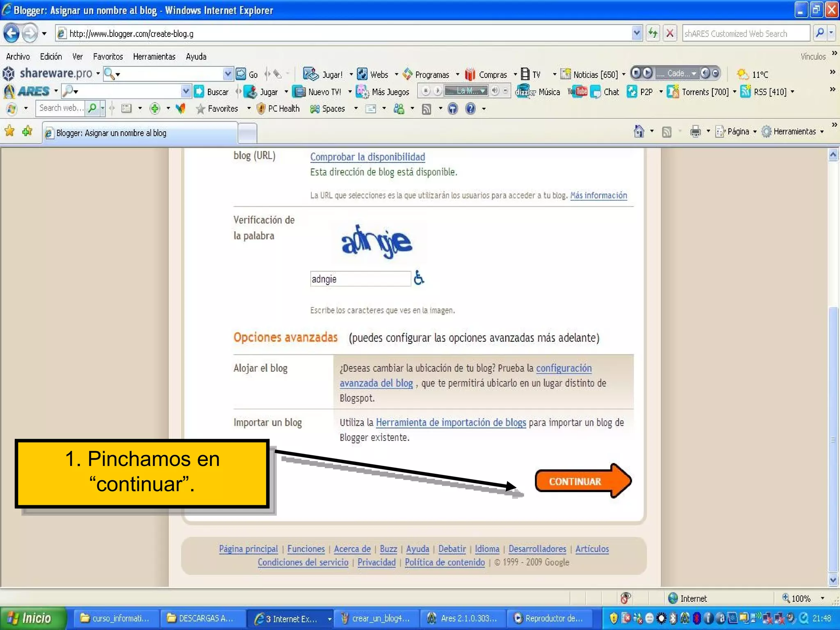Switch to Reproductor de... taskbar item
Image resolution: width=840 pixels, height=630 pixels.
tap(549, 618)
